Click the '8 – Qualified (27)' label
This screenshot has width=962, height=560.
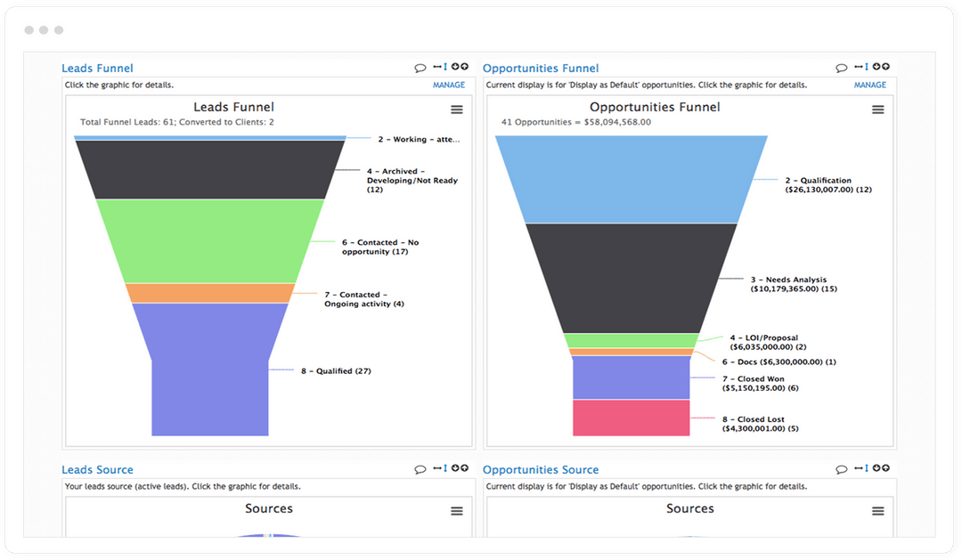(x=336, y=371)
